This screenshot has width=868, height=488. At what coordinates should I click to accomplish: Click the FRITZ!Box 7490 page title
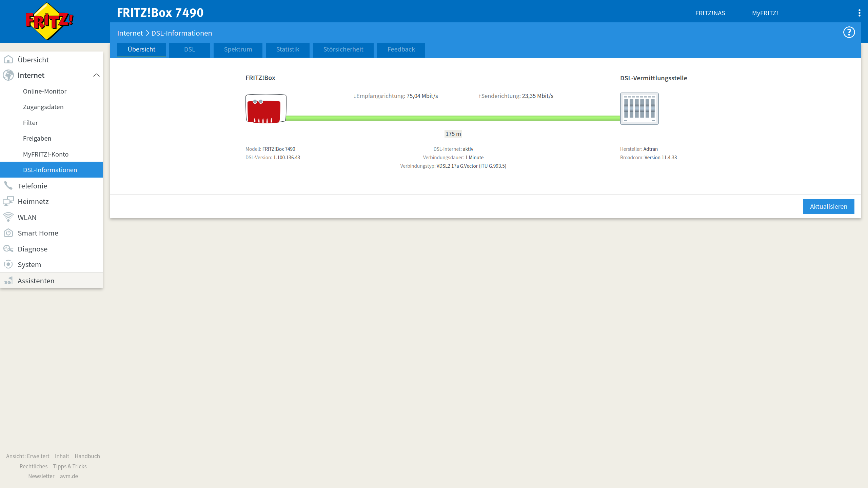(160, 13)
